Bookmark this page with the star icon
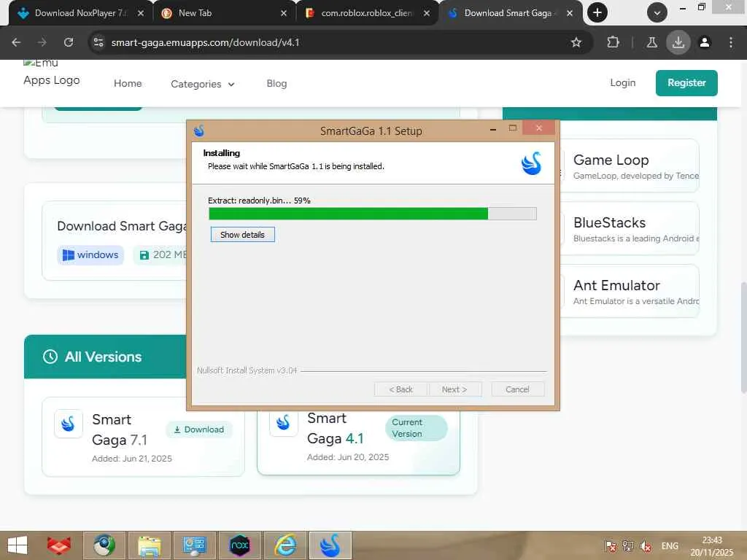 (576, 42)
